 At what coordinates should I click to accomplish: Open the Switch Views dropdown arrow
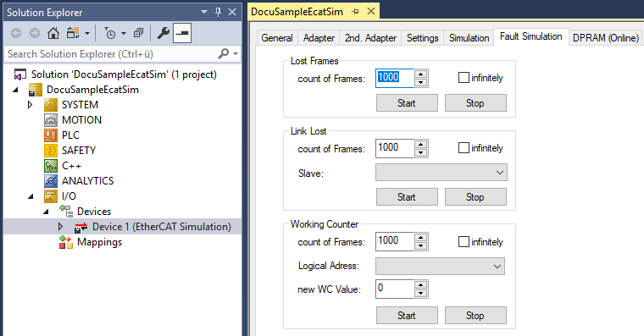[86, 33]
